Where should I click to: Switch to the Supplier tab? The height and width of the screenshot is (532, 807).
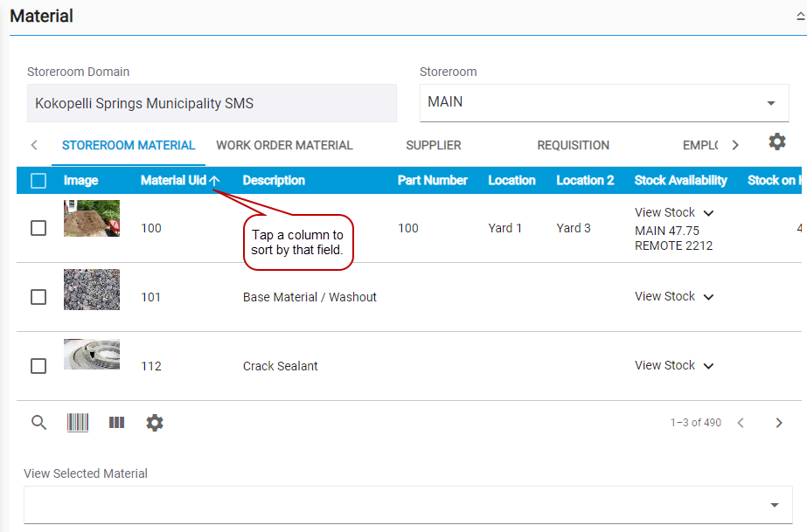433,146
